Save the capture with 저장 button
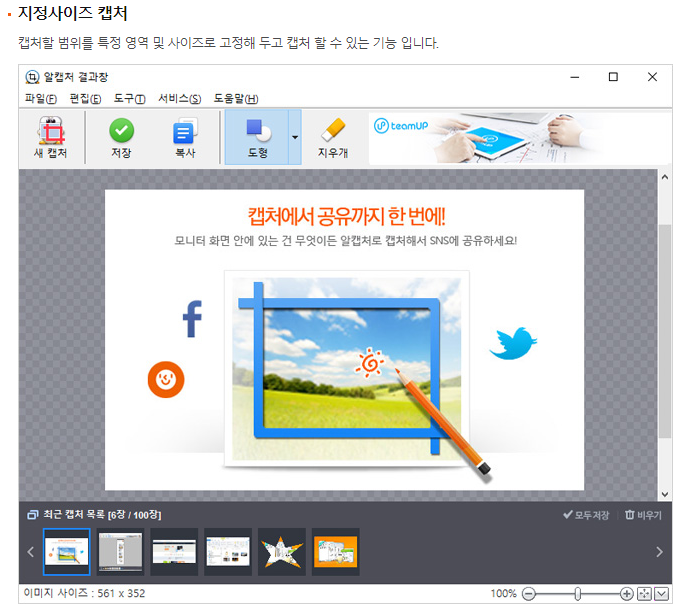This screenshot has height=610, width=679. (x=121, y=137)
